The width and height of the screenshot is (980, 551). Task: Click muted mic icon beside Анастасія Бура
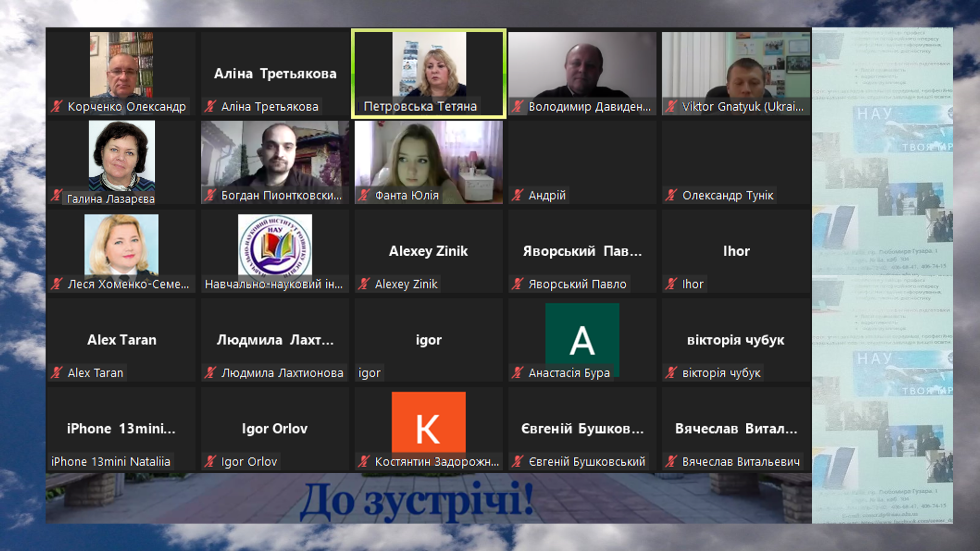(x=517, y=373)
